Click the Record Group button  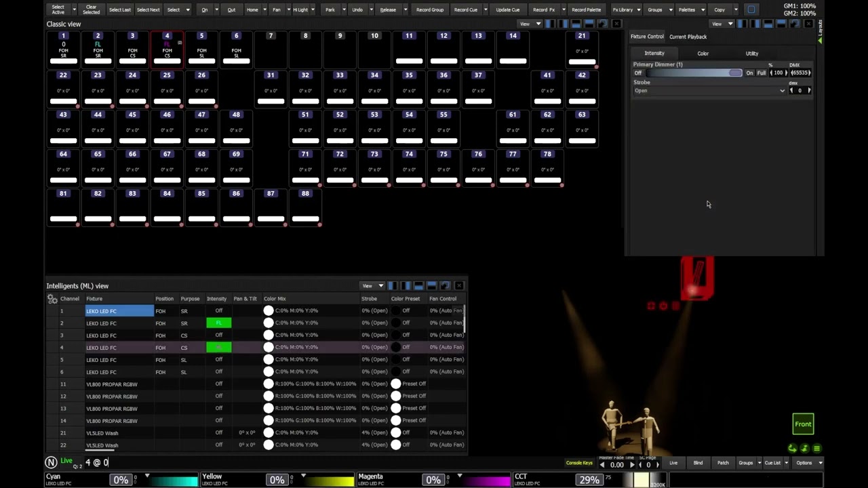(430, 9)
